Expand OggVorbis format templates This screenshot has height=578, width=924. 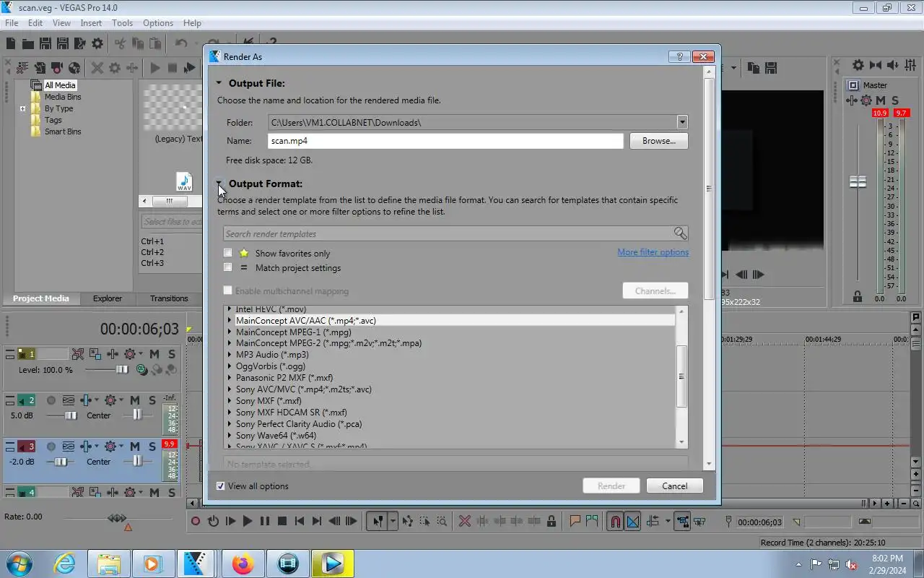click(x=230, y=366)
